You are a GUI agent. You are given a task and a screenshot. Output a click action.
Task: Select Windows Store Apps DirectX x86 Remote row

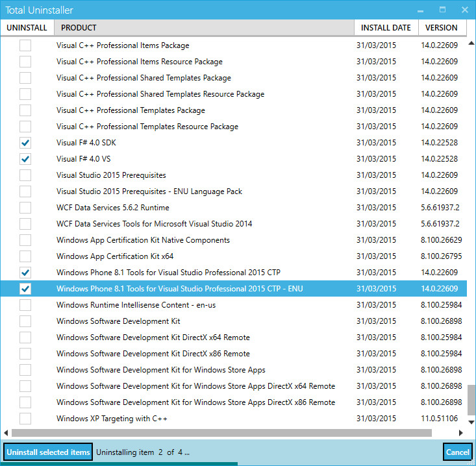click(233, 402)
